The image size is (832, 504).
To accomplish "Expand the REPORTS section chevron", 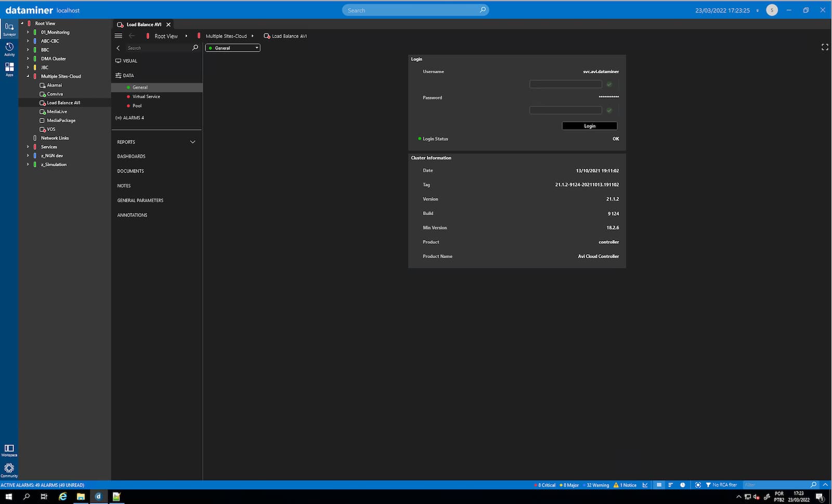I will tap(193, 142).
